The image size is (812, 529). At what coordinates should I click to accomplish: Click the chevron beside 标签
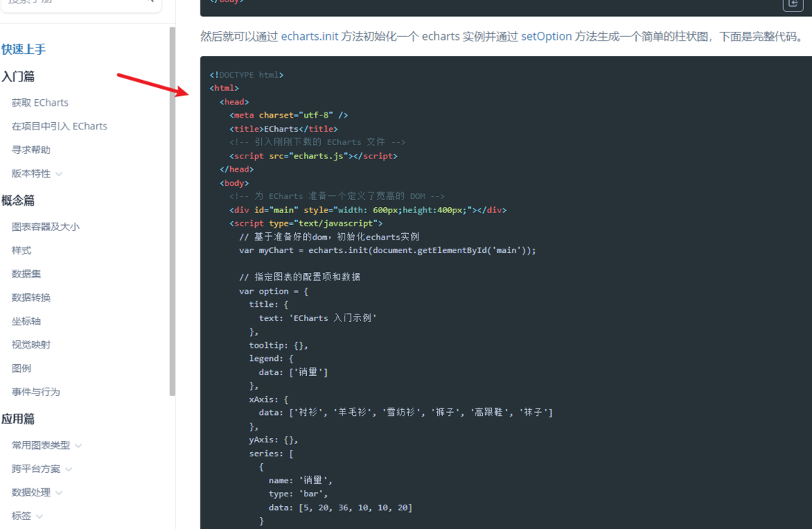(x=40, y=516)
